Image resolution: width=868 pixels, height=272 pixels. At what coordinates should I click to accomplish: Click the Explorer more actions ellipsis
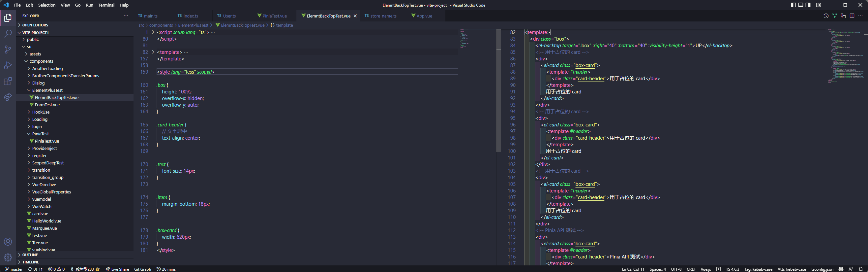(x=126, y=16)
